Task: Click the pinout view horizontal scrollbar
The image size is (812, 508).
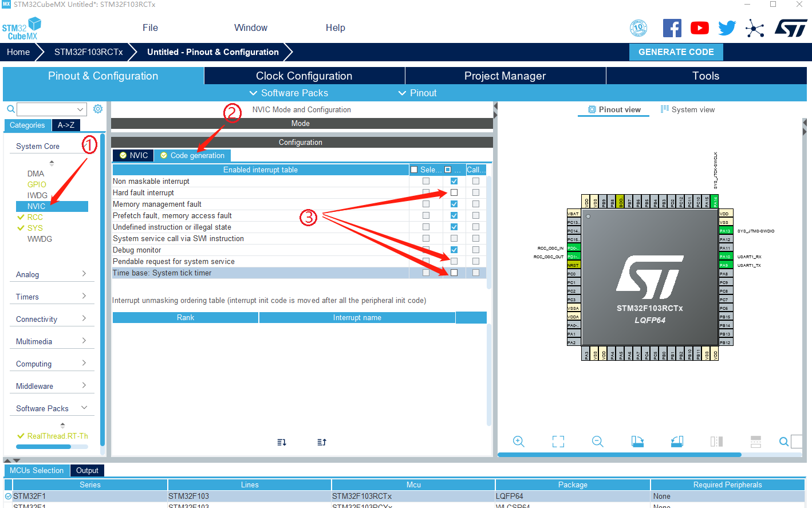Action: click(x=620, y=455)
